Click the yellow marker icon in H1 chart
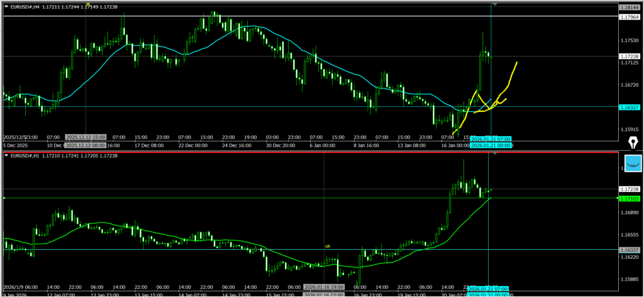The image size is (644, 297). tap(328, 246)
